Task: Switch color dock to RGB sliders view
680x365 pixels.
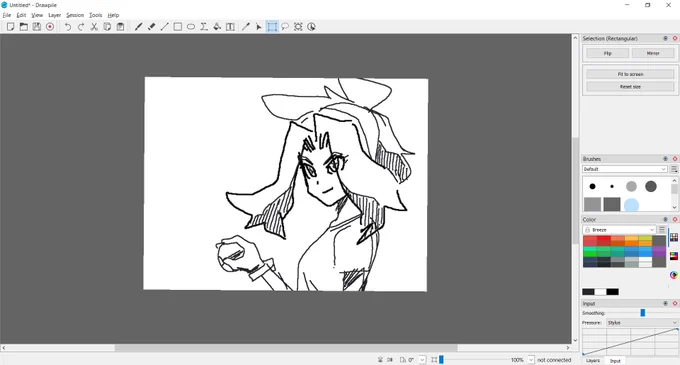Action: (673, 256)
